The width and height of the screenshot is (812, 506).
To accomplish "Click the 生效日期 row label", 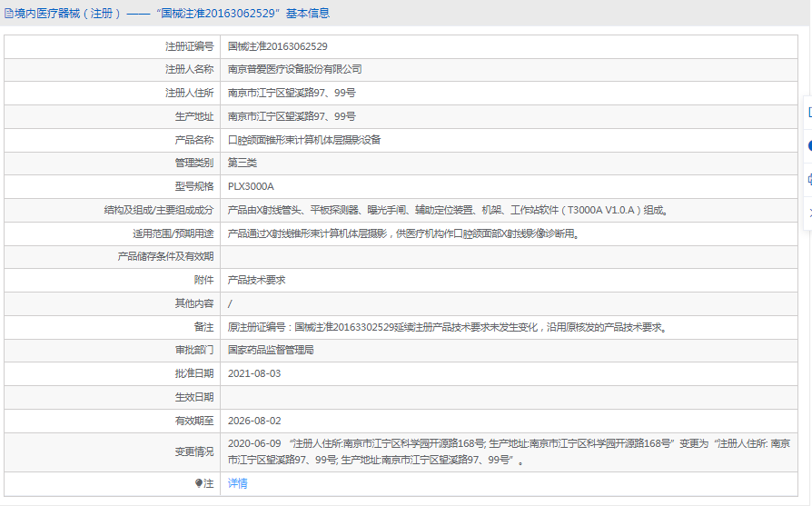I will (194, 397).
